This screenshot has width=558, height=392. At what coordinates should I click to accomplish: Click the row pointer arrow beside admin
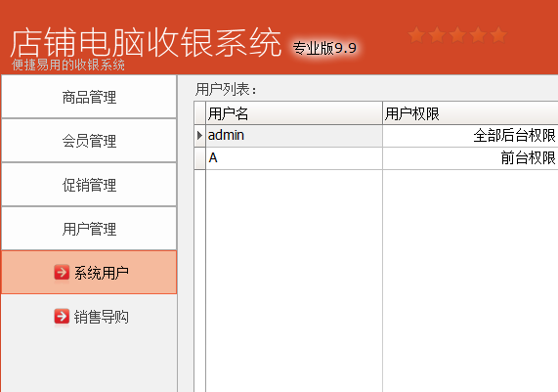[x=199, y=135]
